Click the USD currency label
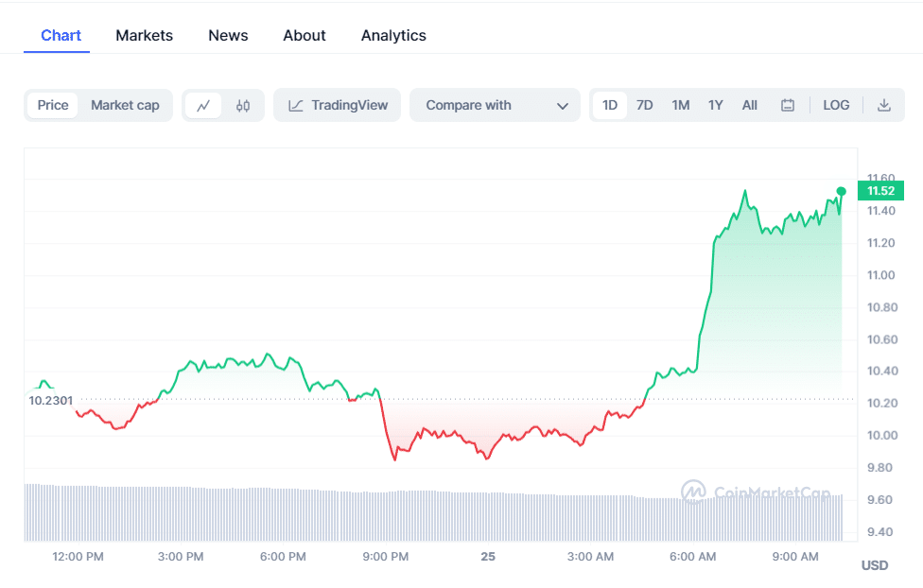This screenshot has height=588, width=923. coord(875,565)
